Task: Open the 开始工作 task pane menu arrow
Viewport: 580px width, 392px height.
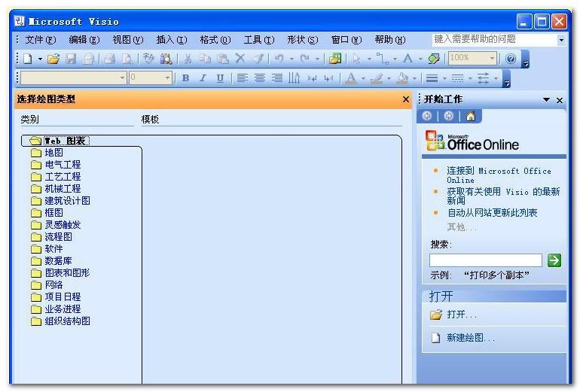Action: pos(546,100)
